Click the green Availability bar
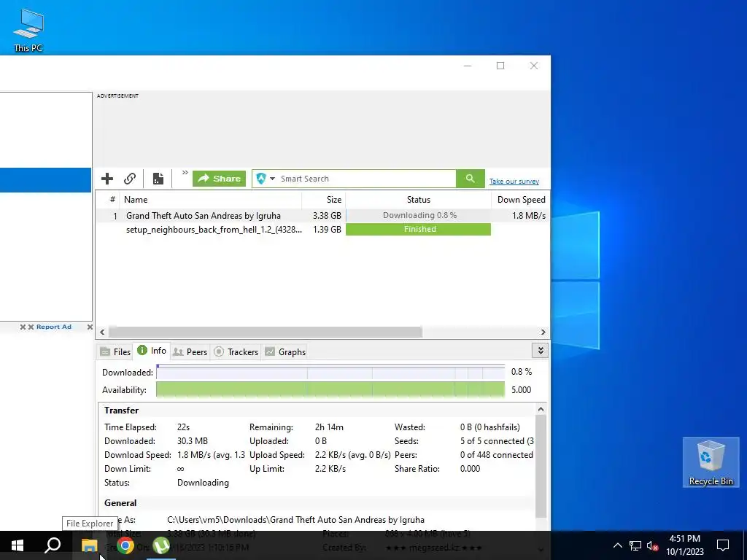Image resolution: width=747 pixels, height=560 pixels. point(330,389)
